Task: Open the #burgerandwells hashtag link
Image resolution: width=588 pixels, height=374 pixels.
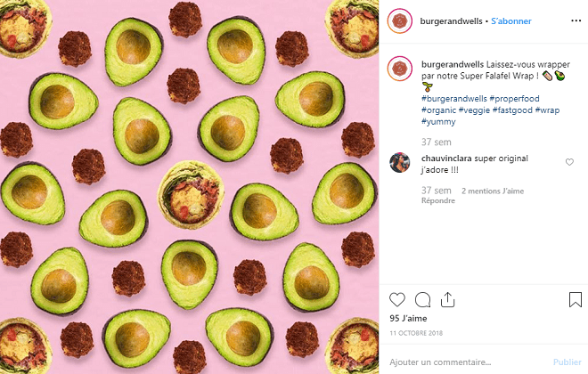Action: 453,98
